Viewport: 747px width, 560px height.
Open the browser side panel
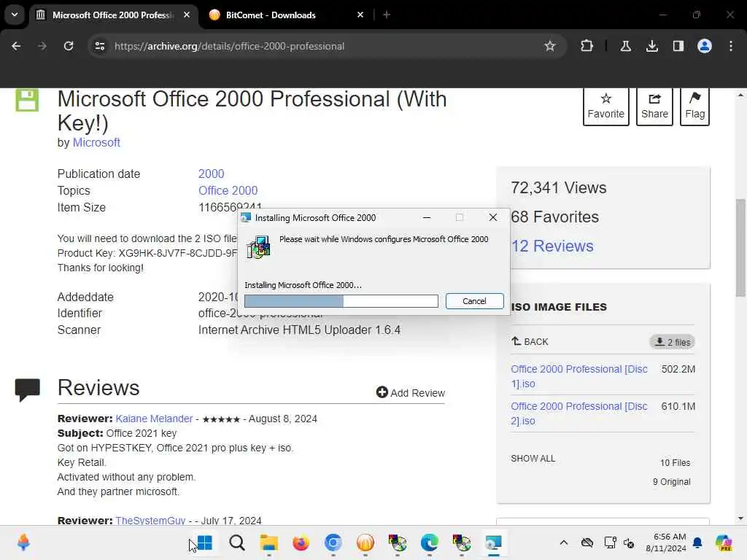678,46
